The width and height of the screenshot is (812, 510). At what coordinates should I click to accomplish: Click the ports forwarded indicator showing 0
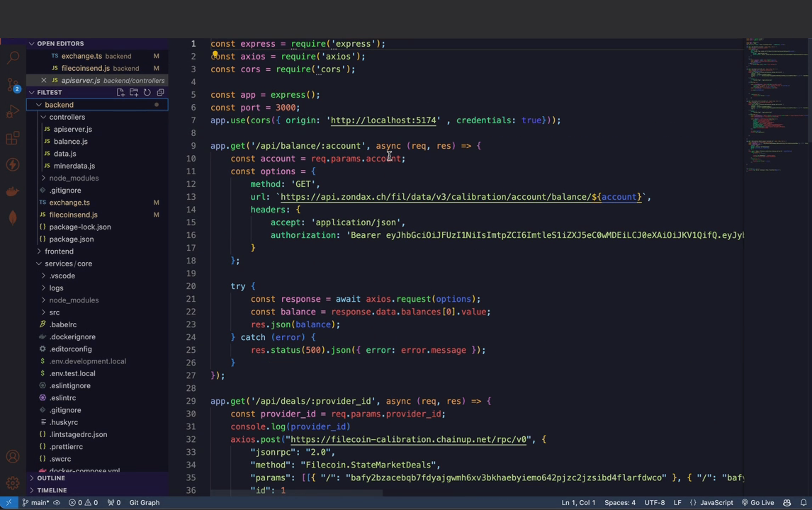114,503
